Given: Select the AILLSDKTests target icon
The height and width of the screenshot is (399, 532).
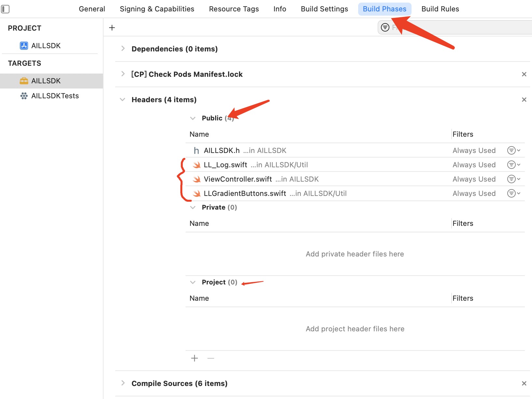Looking at the screenshot, I should click(24, 96).
